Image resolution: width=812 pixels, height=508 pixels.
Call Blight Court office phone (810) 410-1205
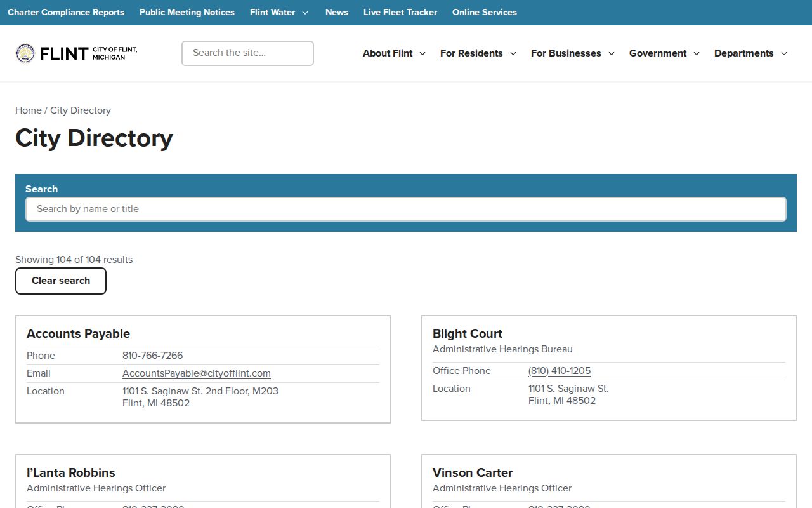pyautogui.click(x=560, y=371)
